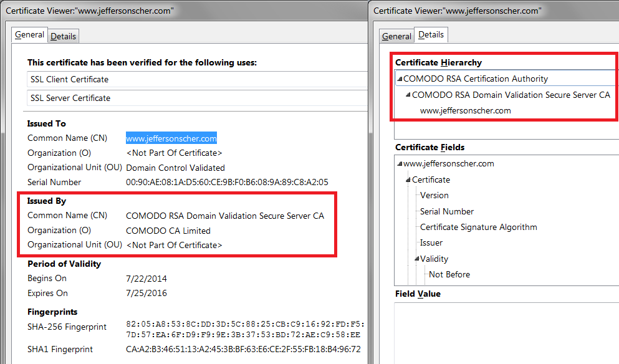
Task: Pick the Not Before validity field
Action: [x=449, y=274]
